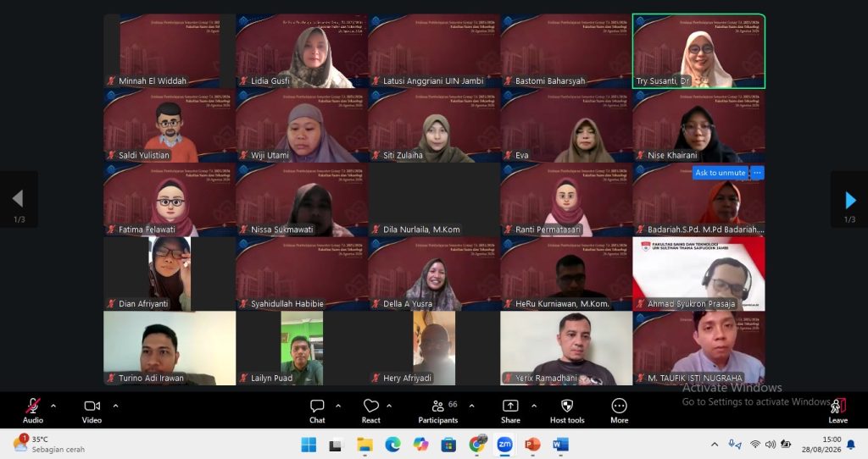868x459 pixels.
Task: Click name label Fatima Felawati
Action: click(x=147, y=229)
